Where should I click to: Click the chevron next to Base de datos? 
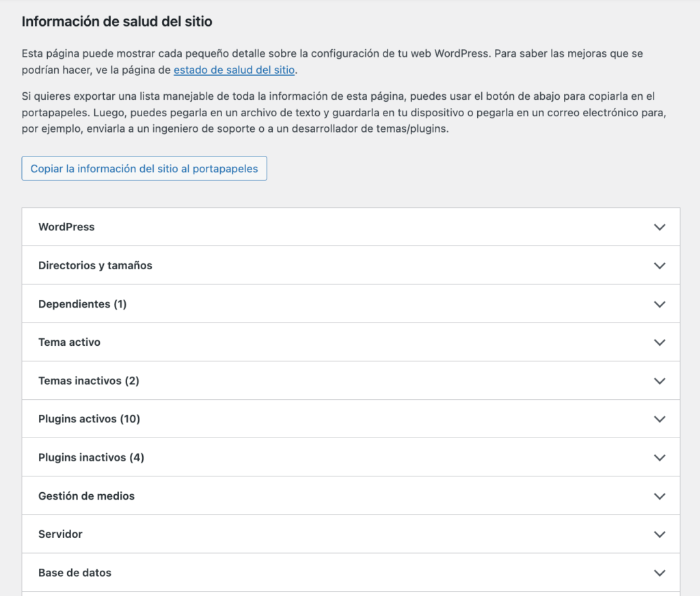click(660, 573)
